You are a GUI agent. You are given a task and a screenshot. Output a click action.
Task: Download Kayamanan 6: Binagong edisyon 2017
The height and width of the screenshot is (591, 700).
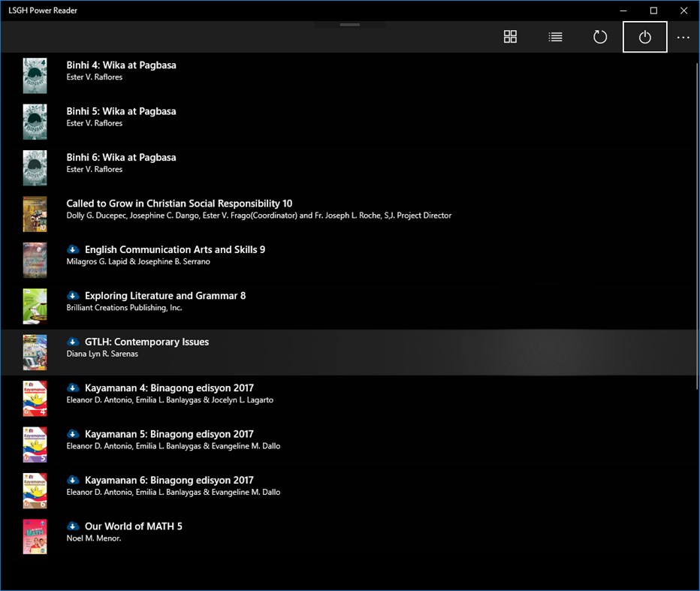pos(73,480)
